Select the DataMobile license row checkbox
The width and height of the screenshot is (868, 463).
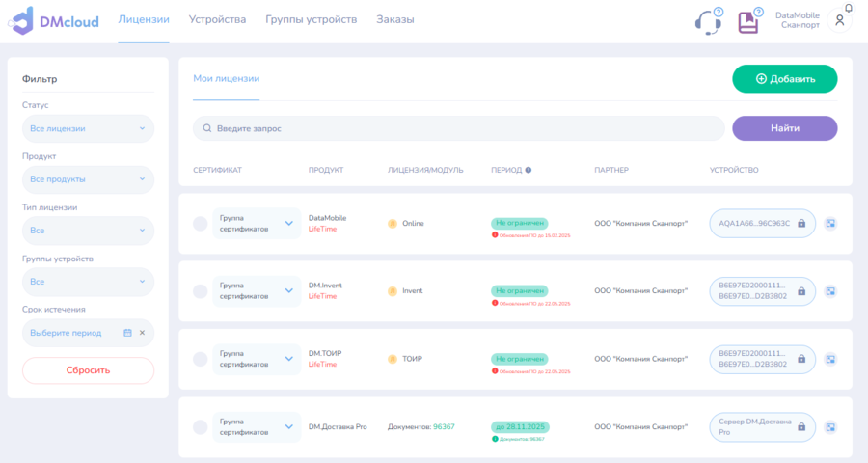coord(200,224)
